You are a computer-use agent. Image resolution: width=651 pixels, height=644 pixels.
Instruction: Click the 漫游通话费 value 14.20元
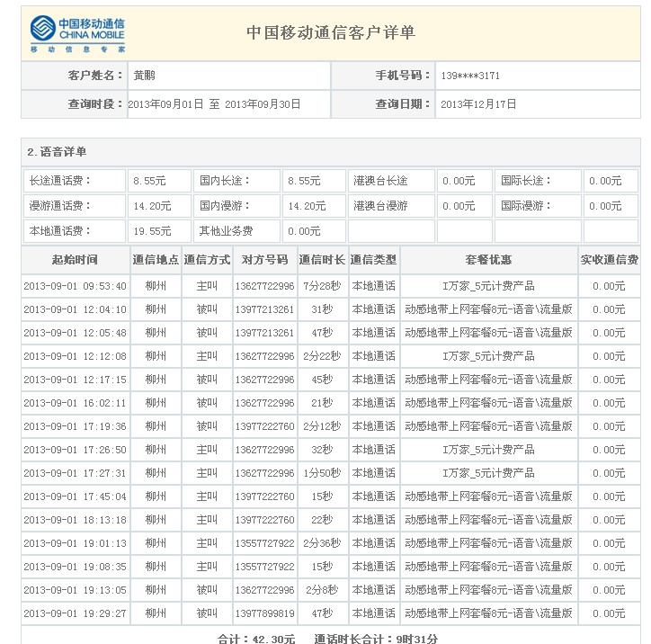coord(152,206)
